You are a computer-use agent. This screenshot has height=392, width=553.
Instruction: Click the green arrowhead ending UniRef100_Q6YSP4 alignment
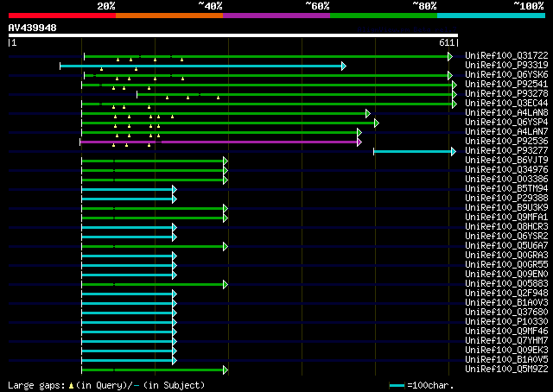(377, 123)
